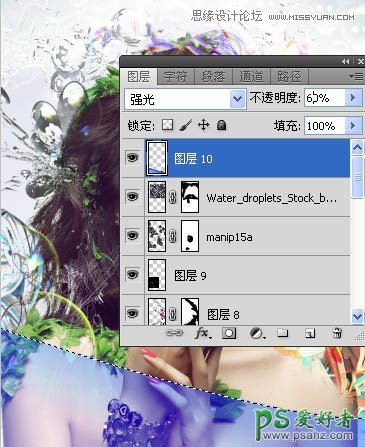The width and height of the screenshot is (365, 447).
Task: Hide the 图层 8 layer
Action: pyautogui.click(x=133, y=313)
